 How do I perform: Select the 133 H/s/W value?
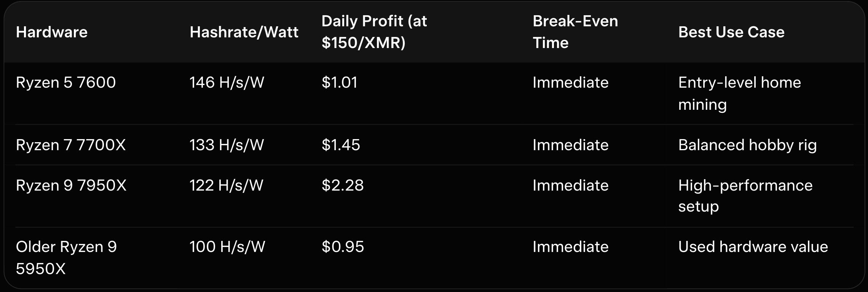point(227,145)
